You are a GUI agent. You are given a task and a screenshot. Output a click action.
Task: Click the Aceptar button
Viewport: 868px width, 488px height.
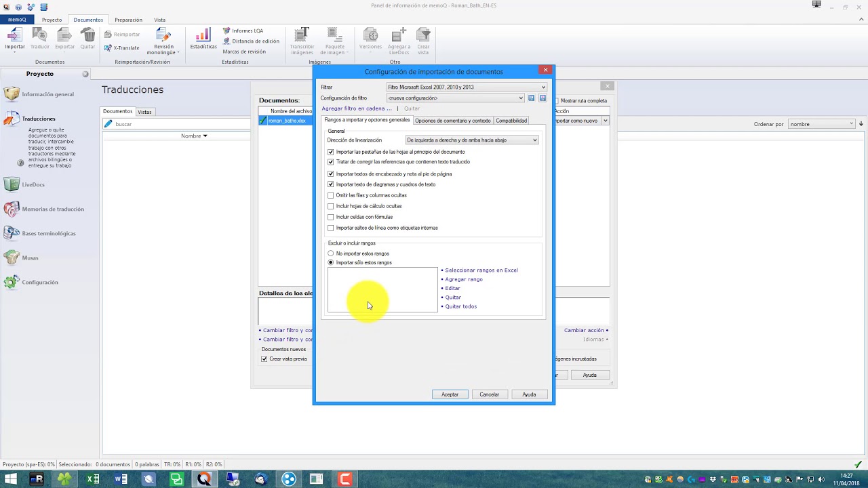point(450,394)
